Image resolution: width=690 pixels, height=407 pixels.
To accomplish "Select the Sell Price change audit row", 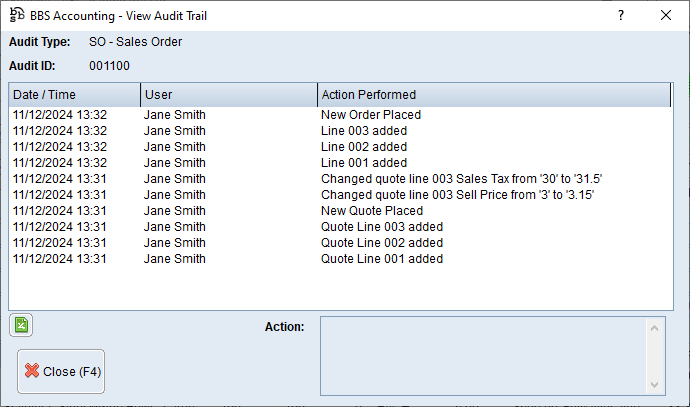I will 458,195.
